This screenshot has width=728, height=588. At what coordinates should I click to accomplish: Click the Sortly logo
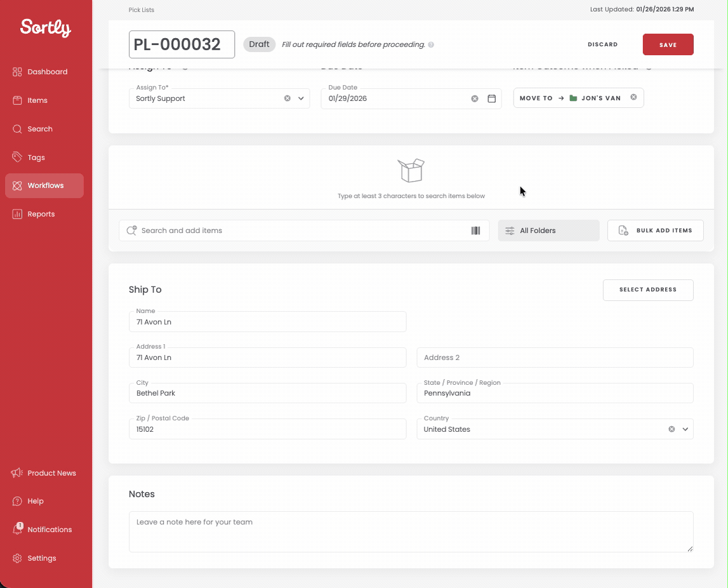tap(46, 28)
